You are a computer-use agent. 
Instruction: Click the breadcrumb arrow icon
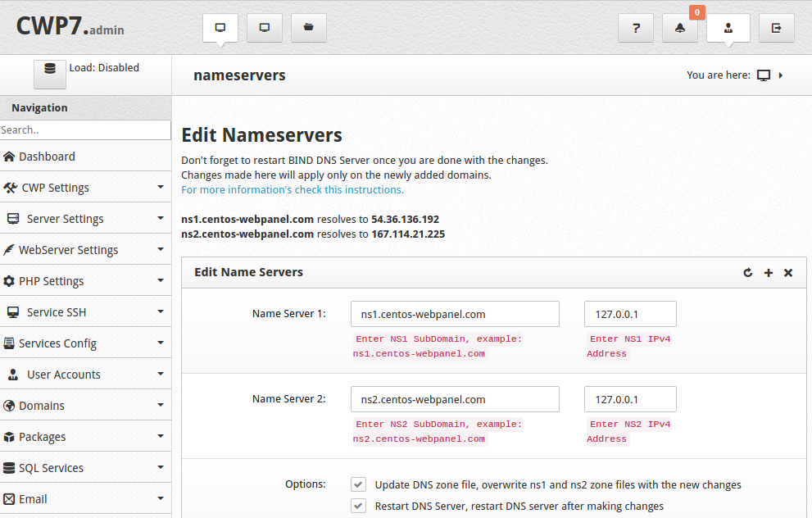click(780, 75)
